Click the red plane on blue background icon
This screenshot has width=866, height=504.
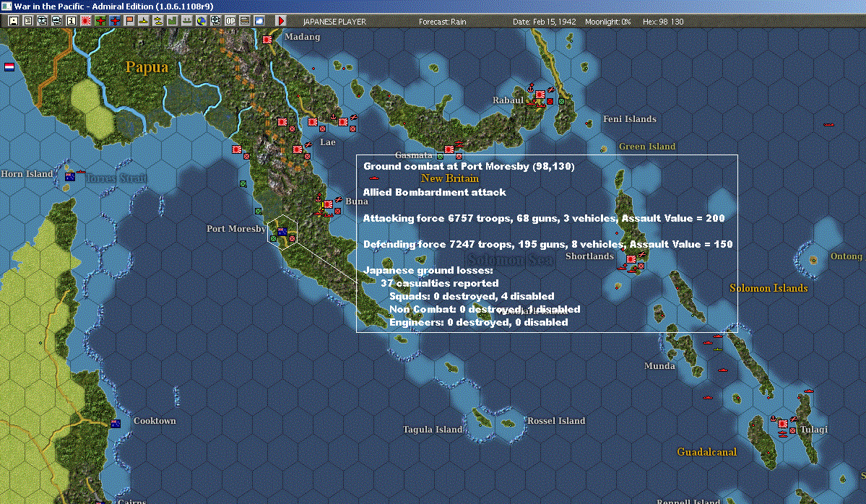coord(115,21)
